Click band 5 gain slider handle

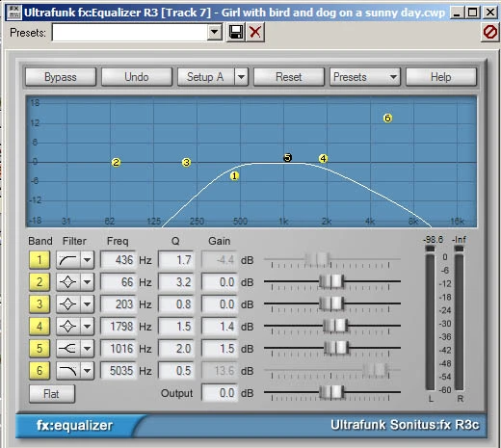(336, 348)
